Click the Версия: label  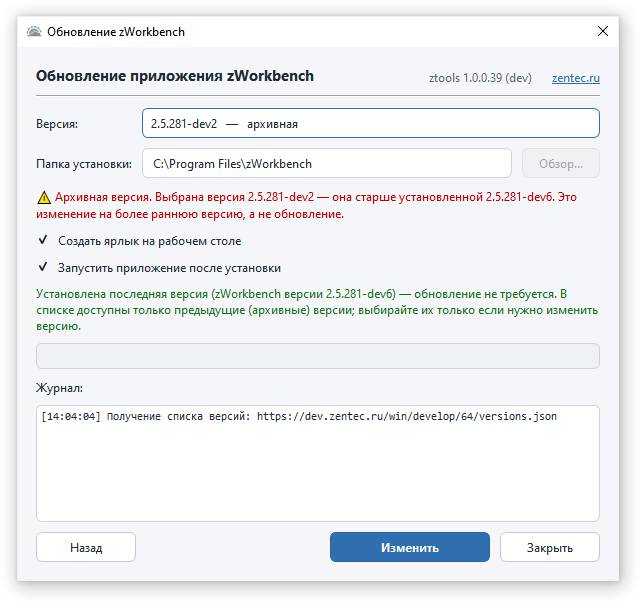coord(57,124)
